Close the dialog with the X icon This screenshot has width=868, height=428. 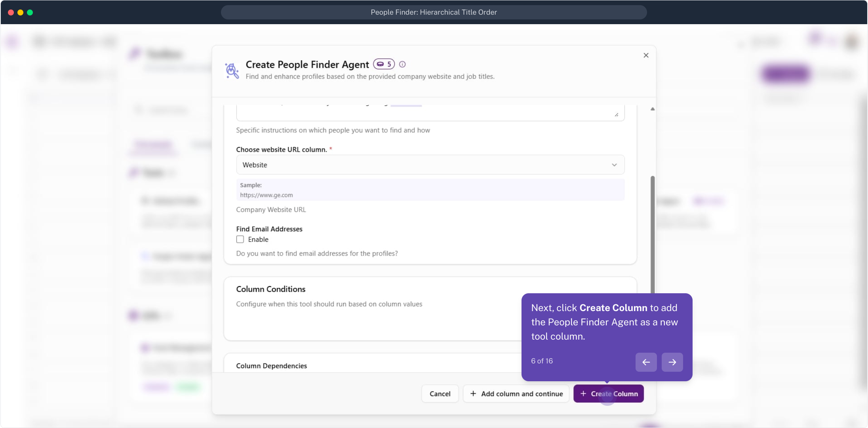tap(646, 55)
